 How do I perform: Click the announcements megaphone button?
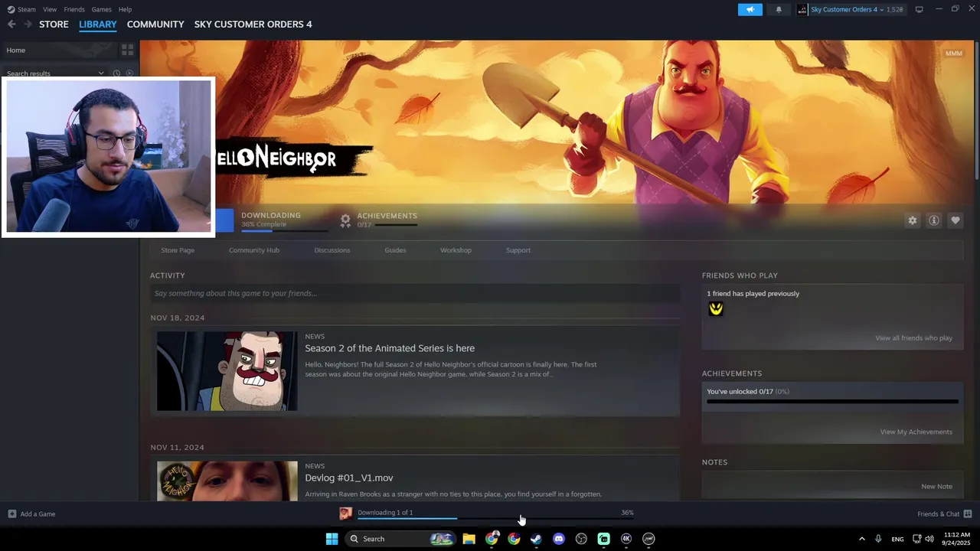[x=750, y=9]
